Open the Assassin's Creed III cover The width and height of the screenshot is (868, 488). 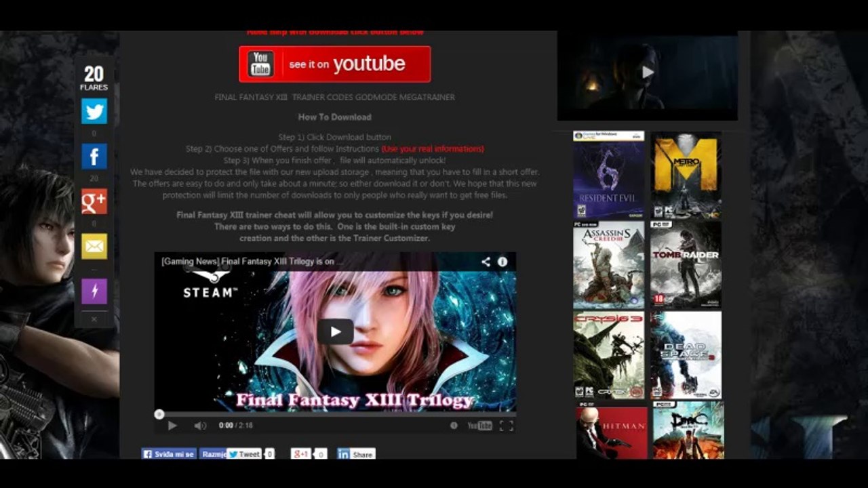(x=608, y=265)
